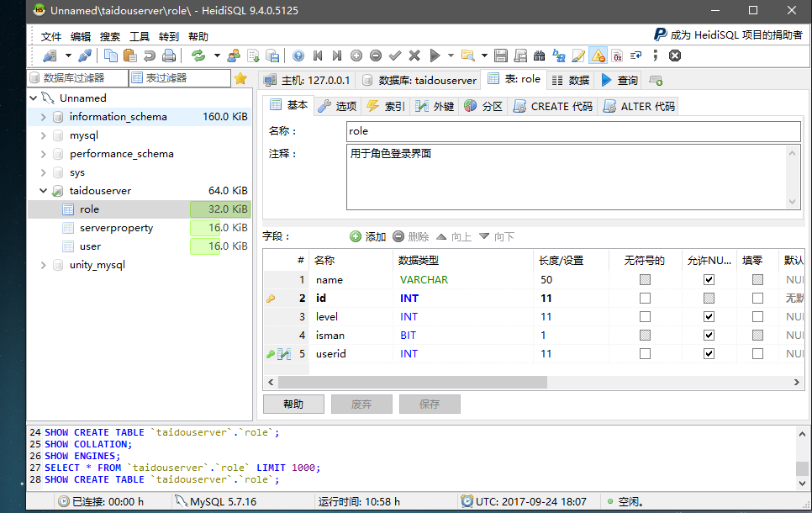
Task: Click the export database as SQL icon
Action: (x=272, y=56)
